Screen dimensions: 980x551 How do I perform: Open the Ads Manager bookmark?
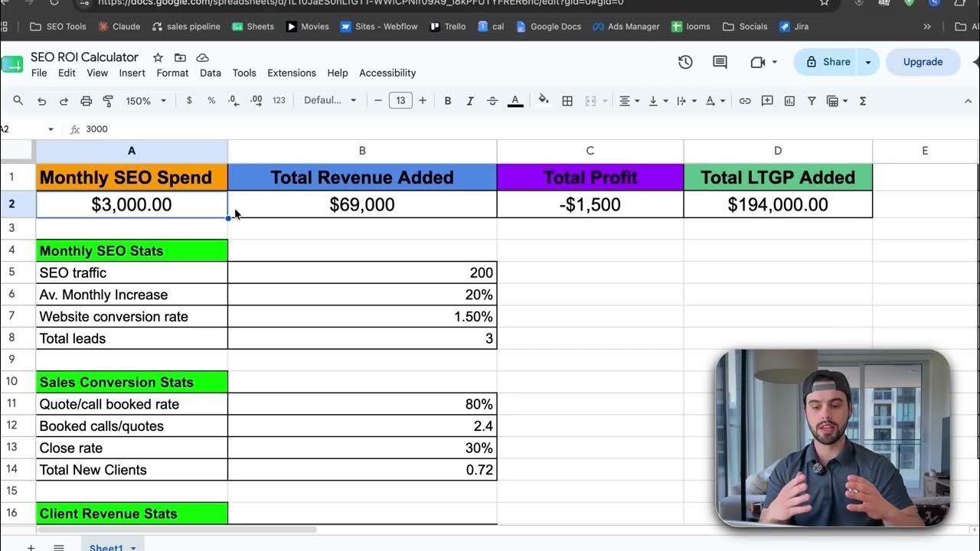[626, 26]
